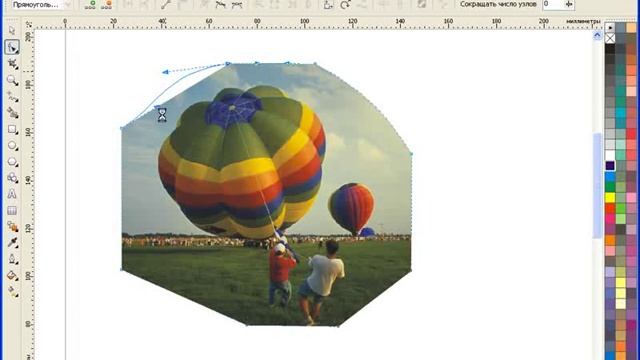The image size is (640, 360).
Task: Click the миллиметры ruler units label
Action: pyautogui.click(x=583, y=21)
